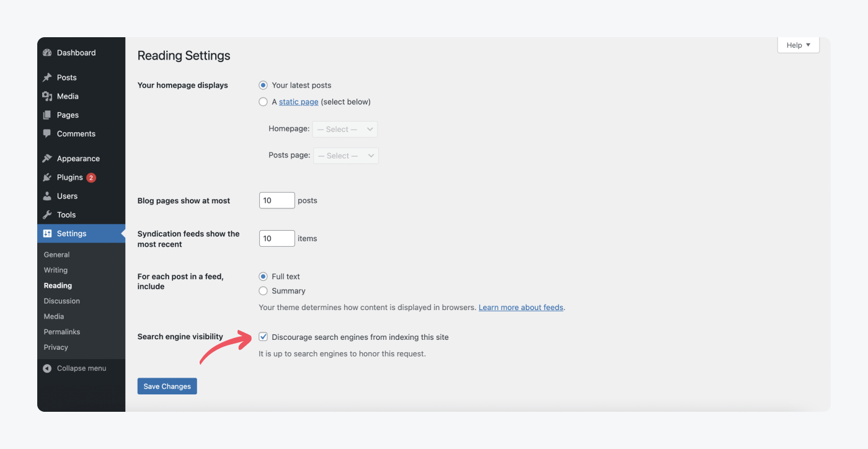The height and width of the screenshot is (449, 868).
Task: Select the Comments bubble icon
Action: click(x=47, y=133)
